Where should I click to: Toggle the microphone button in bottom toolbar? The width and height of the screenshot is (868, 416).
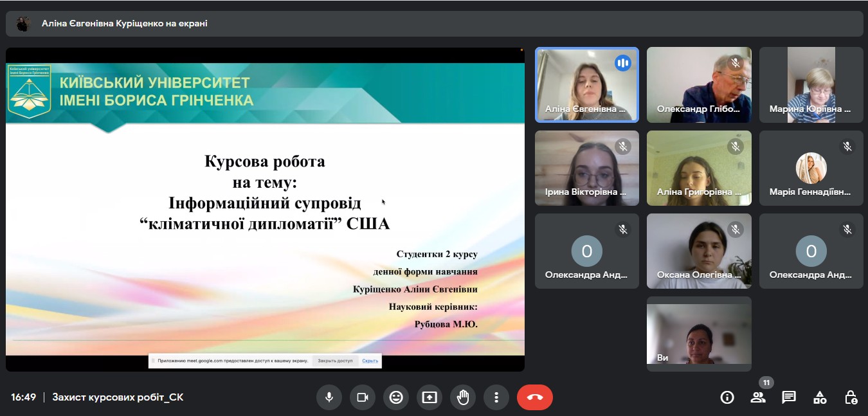pyautogui.click(x=329, y=397)
